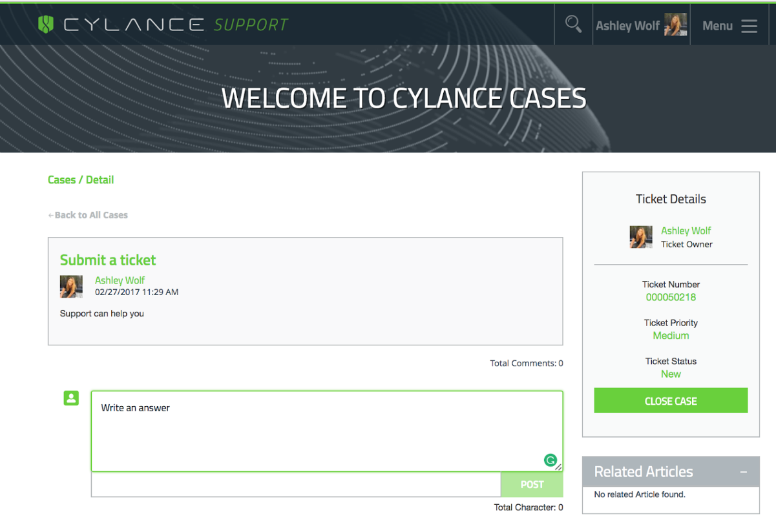Go to Cases in the breadcrumb

coord(61,179)
